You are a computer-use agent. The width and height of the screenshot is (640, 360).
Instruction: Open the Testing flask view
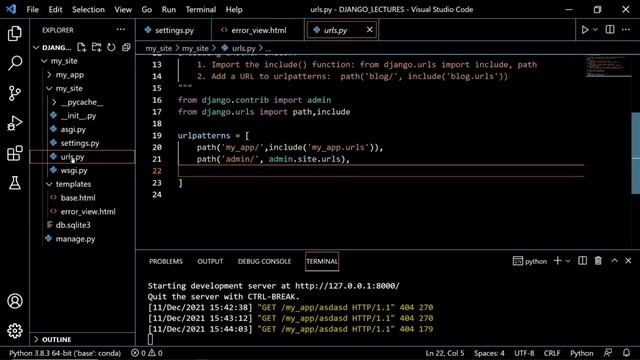tap(15, 183)
